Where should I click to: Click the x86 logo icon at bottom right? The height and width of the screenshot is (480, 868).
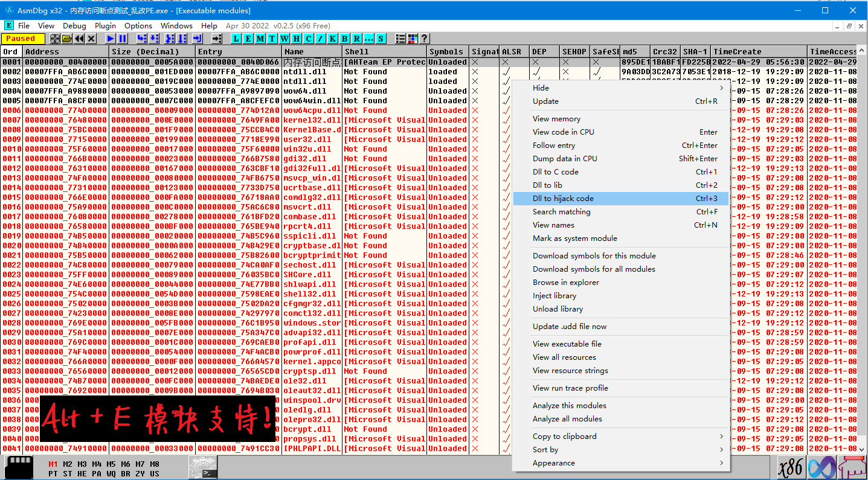pos(791,468)
